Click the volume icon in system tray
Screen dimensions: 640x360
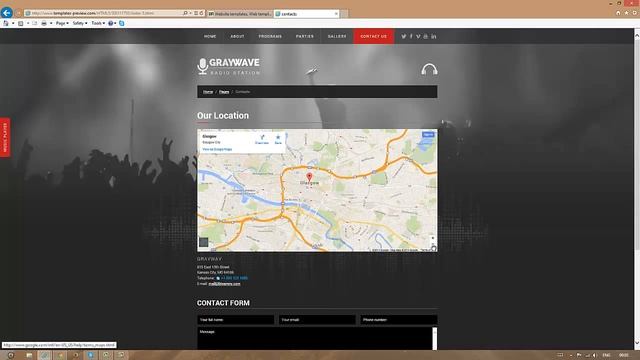(594, 355)
